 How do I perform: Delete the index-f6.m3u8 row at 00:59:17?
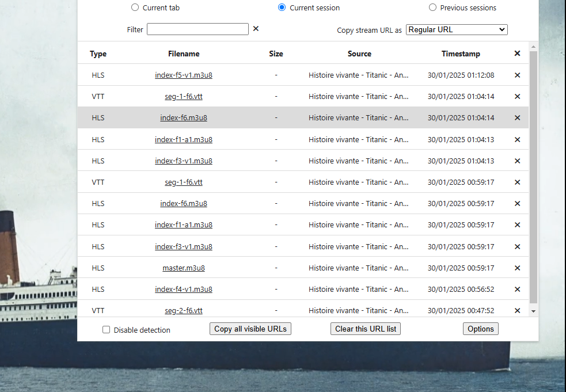tap(517, 203)
